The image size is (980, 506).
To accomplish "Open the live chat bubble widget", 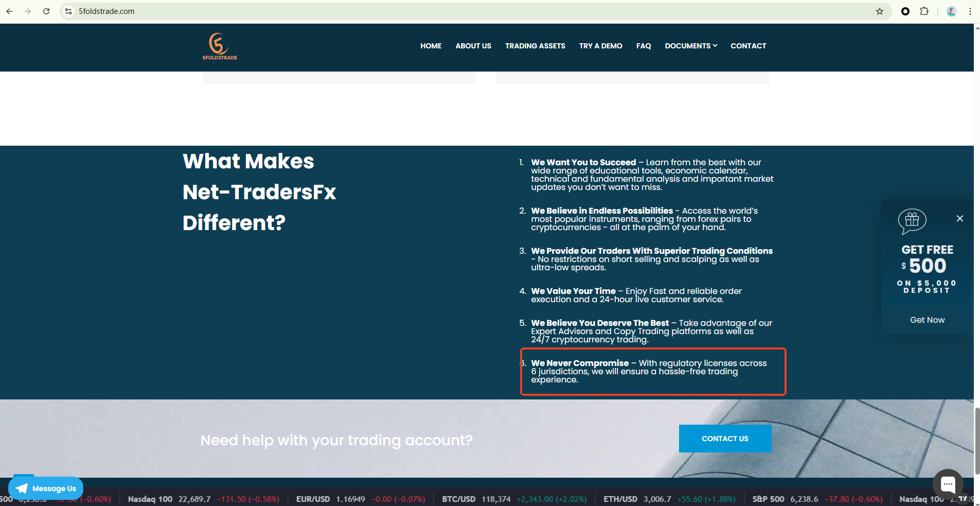I will [948, 484].
